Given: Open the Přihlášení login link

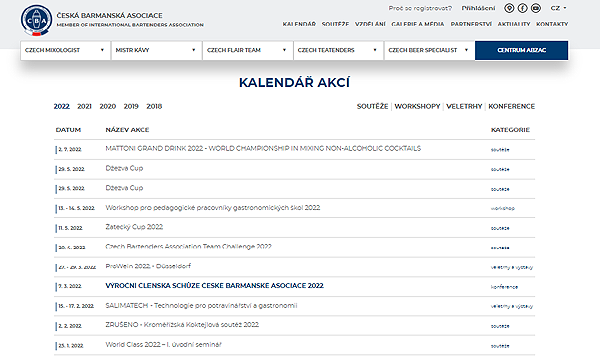Looking at the screenshot, I should (478, 8).
